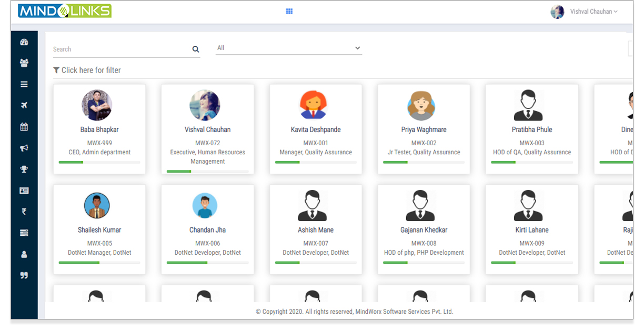Click Shailesh Kumar's avatar
This screenshot has width=644, height=330.
97,205
